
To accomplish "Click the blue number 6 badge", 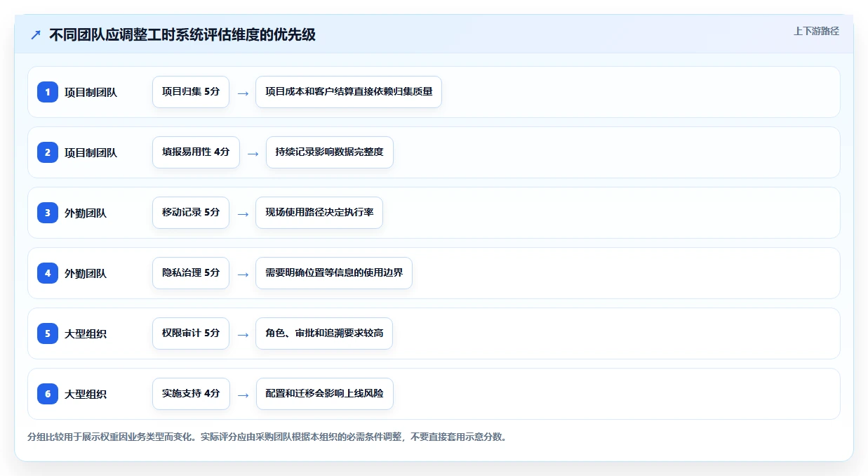I will [x=48, y=394].
